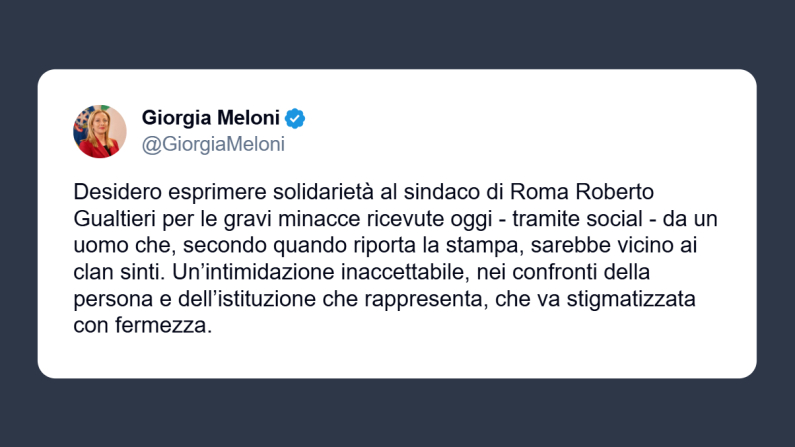Click the word "Un'intimidazione" in the tweet

[x=257, y=272]
